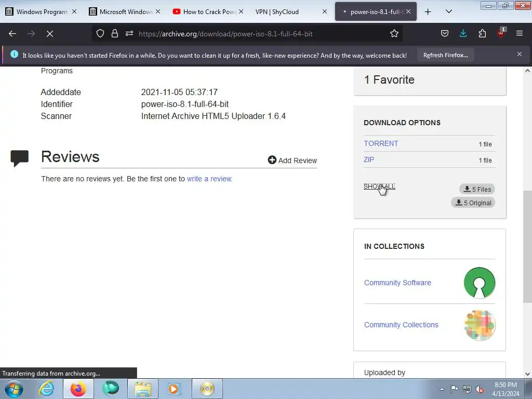Show hidden system tray icons

[x=442, y=389]
